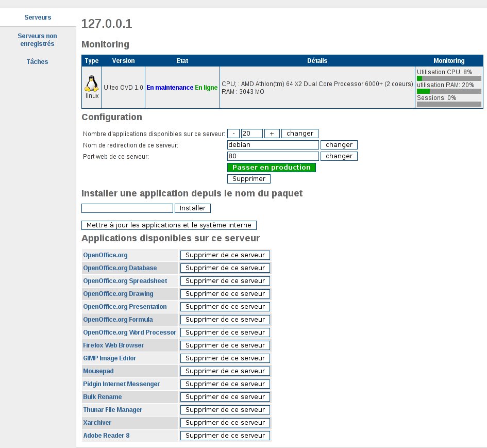Click the Version column header
Image resolution: width=487 pixels, height=448 pixels.
point(123,61)
